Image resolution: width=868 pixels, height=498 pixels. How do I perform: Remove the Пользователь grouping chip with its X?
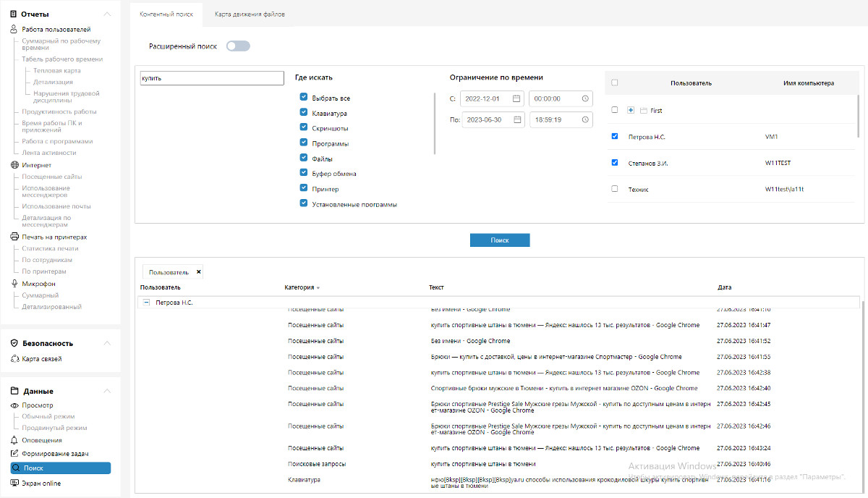click(x=199, y=272)
